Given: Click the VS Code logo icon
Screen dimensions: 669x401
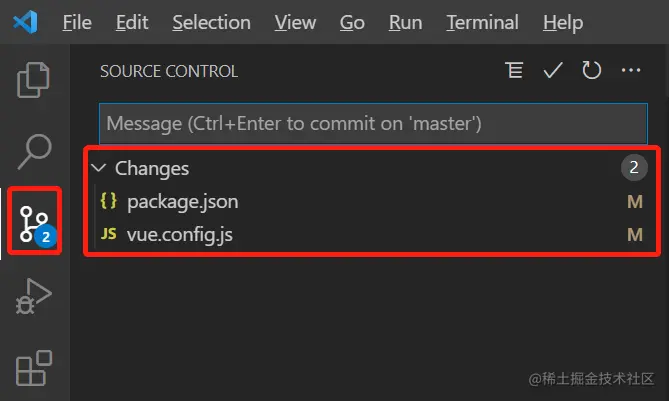Looking at the screenshot, I should pyautogui.click(x=25, y=22).
